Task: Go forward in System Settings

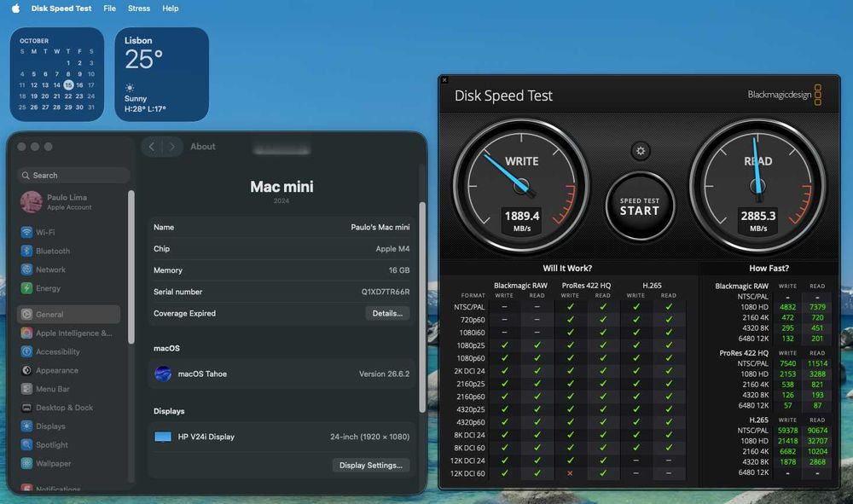Action: pyautogui.click(x=172, y=146)
